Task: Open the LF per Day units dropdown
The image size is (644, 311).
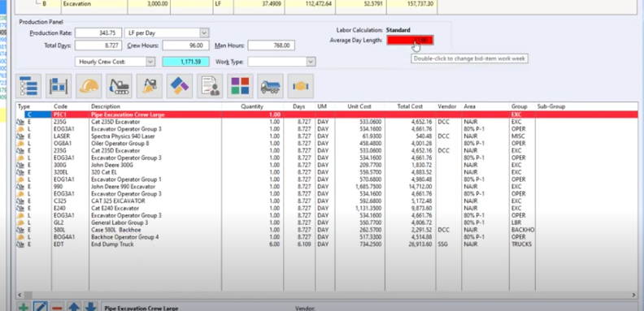Action: click(204, 32)
